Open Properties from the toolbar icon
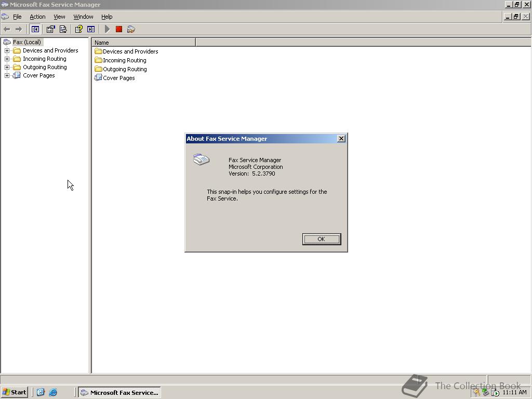The width and height of the screenshot is (532, 399). [50, 29]
